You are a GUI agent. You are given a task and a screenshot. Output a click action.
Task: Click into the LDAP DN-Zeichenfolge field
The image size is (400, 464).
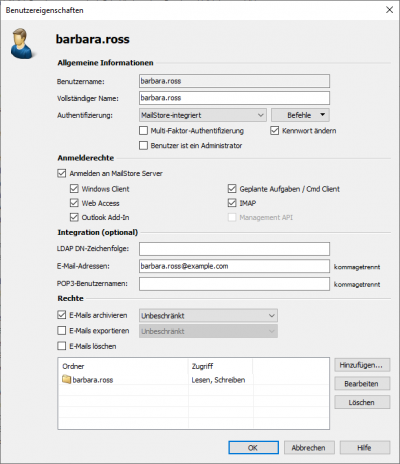pos(234,249)
